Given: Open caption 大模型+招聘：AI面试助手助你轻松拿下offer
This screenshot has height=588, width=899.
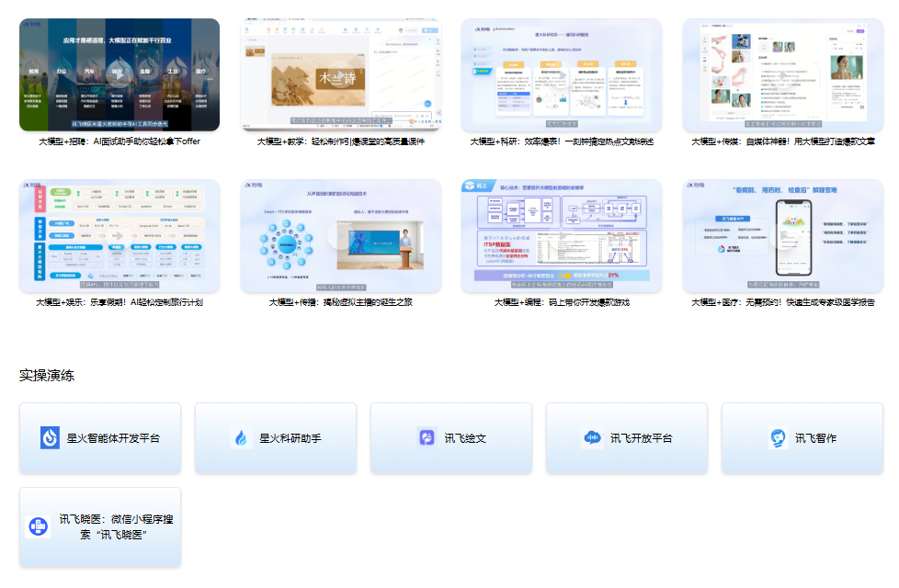Looking at the screenshot, I should 119,141.
